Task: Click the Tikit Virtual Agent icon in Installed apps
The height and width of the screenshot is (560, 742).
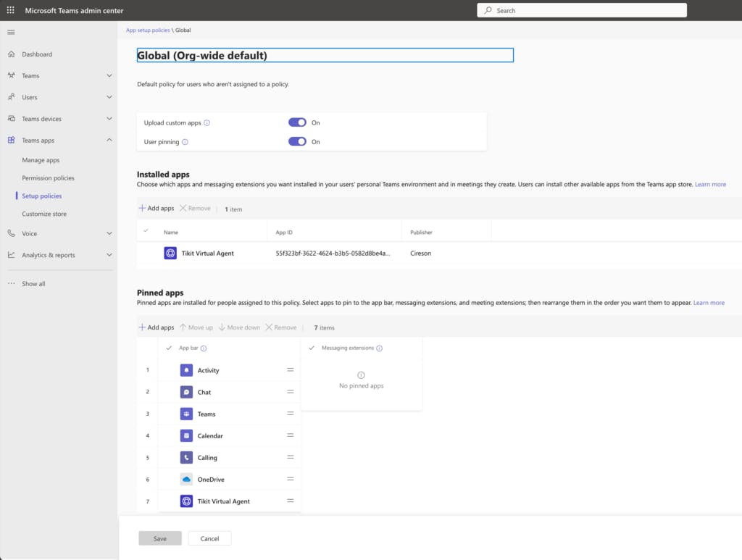Action: 170,254
